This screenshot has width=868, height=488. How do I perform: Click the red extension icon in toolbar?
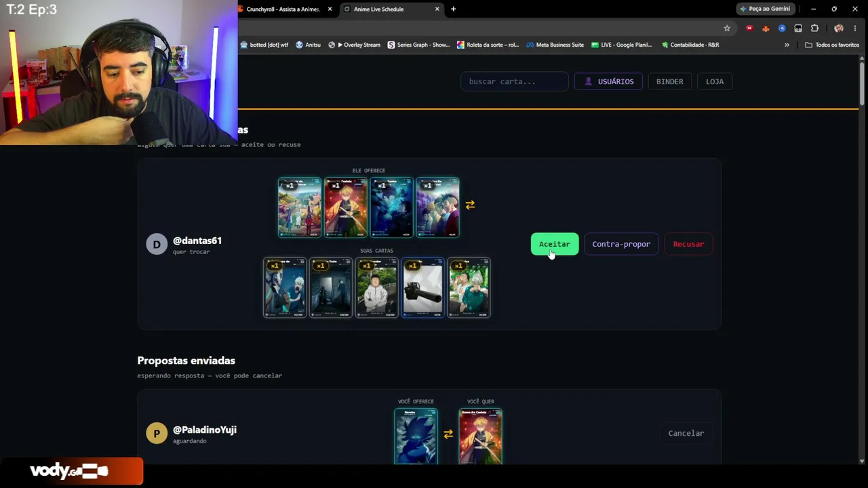(749, 28)
